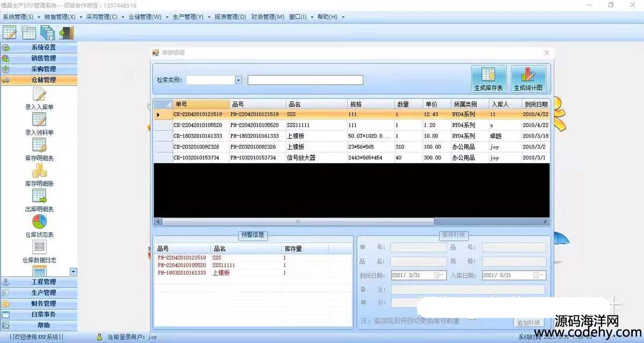644x343 pixels.
Task: Click the grid horizontal scrollbar thumb
Action: [x=298, y=221]
